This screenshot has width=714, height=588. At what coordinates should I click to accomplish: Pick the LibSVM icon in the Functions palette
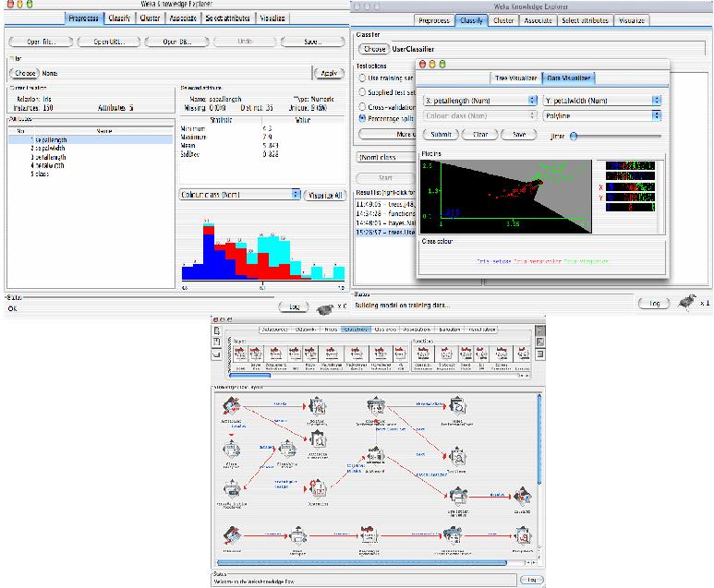(481, 354)
